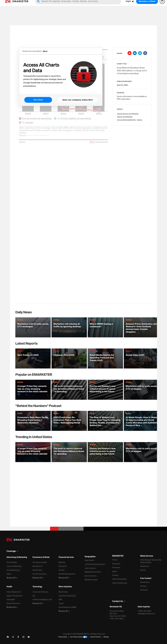Click Coverage arrow link in footer
The width and height of the screenshot is (167, 644).
[x=12, y=551]
